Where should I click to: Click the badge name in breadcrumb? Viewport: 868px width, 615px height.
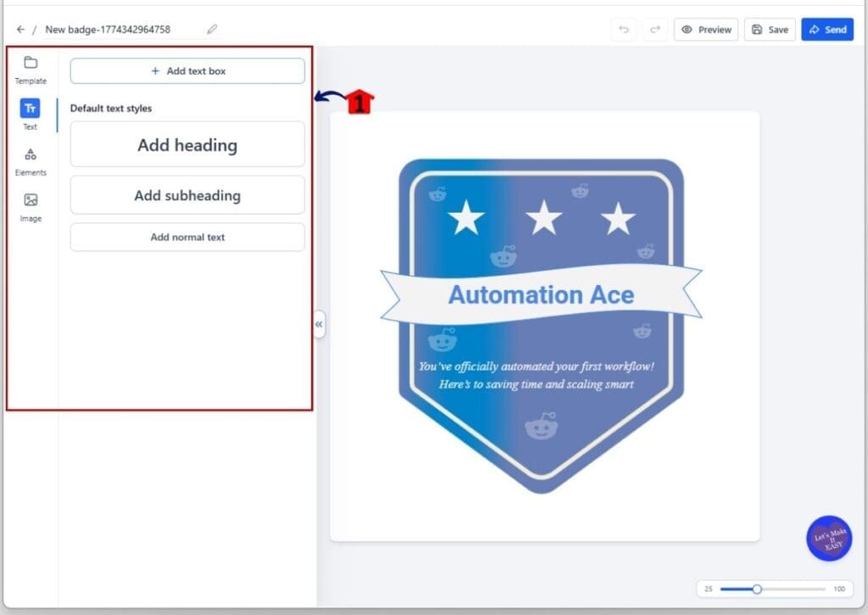click(x=108, y=30)
